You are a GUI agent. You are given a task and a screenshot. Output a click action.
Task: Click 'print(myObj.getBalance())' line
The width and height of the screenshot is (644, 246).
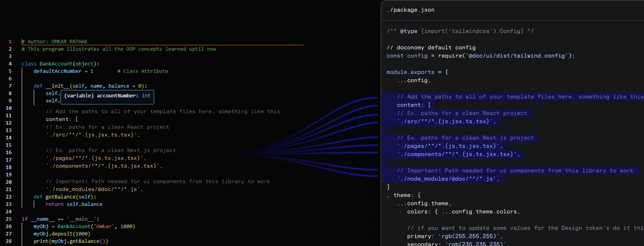(71, 241)
